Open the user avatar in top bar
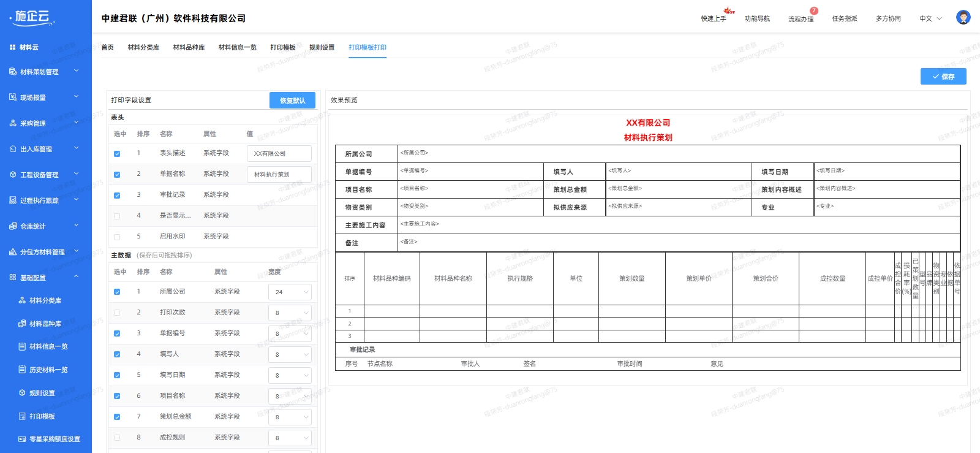 click(963, 18)
